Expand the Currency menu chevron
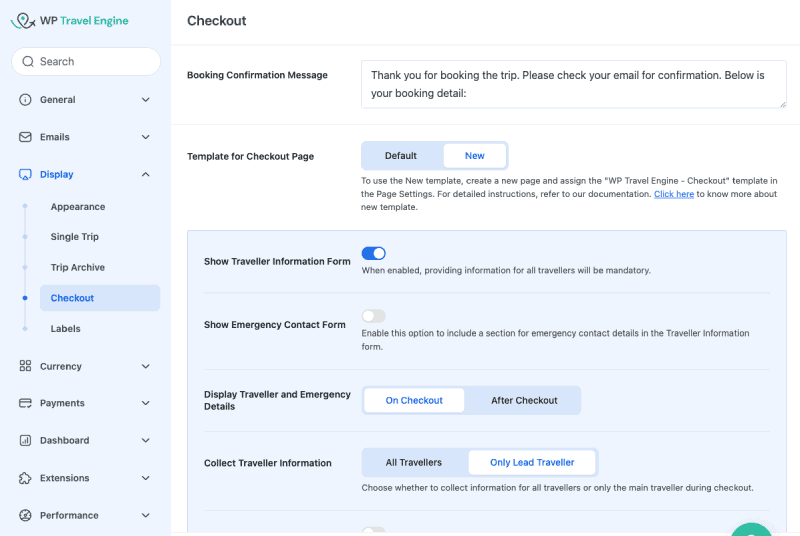800x536 pixels. (145, 366)
